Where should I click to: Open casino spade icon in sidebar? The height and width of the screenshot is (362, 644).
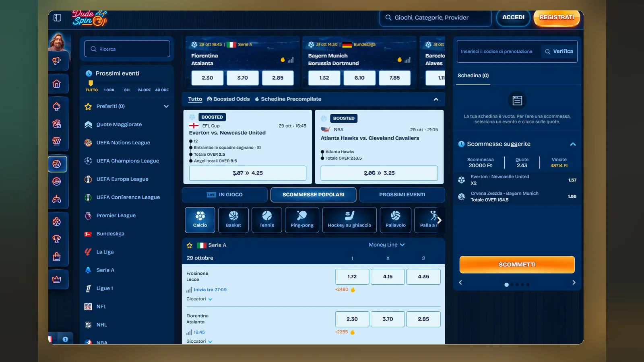click(57, 106)
